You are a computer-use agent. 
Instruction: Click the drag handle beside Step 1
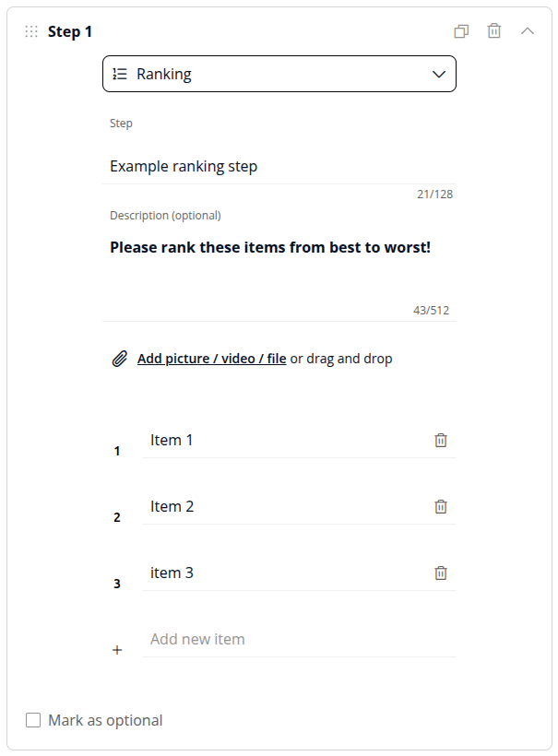(31, 31)
